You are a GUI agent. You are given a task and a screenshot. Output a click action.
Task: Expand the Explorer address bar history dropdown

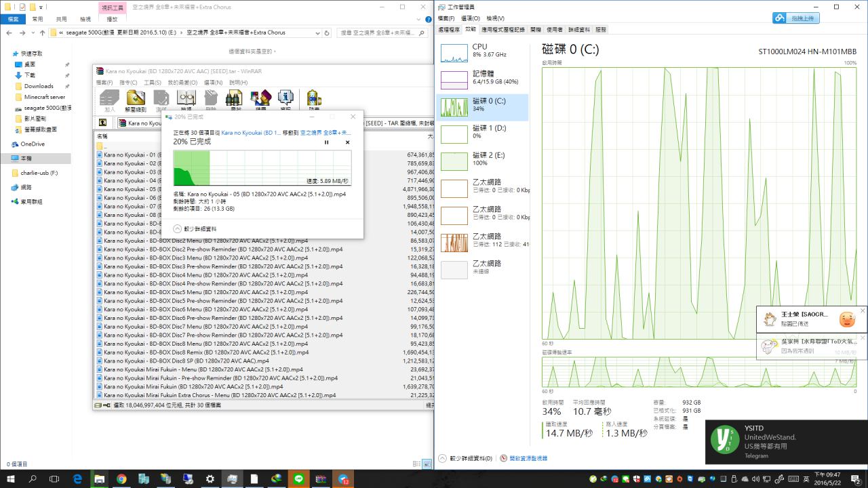[317, 33]
